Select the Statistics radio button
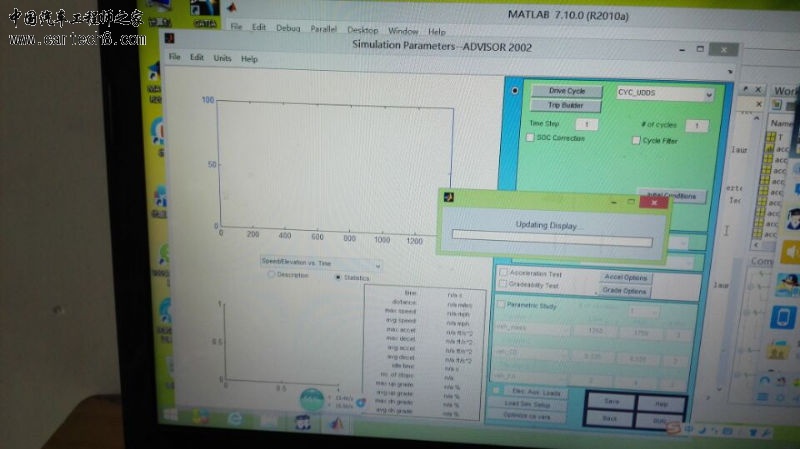800x449 pixels. coord(338,277)
